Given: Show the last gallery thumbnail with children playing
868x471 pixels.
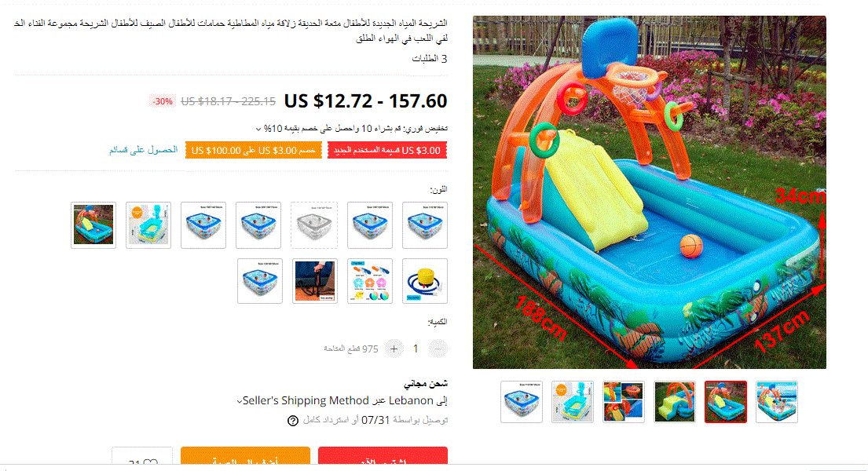Looking at the screenshot, I should 777,402.
